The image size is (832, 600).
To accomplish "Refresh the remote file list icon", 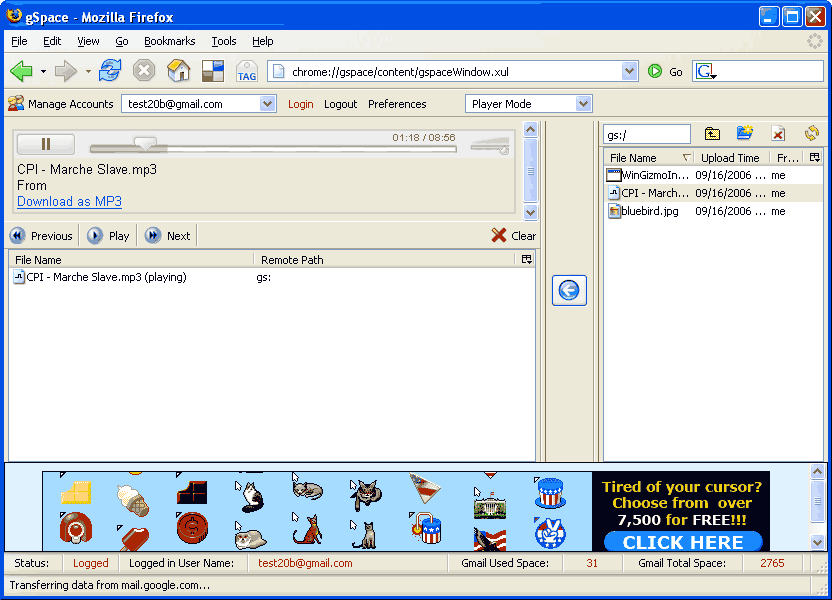I will click(812, 133).
